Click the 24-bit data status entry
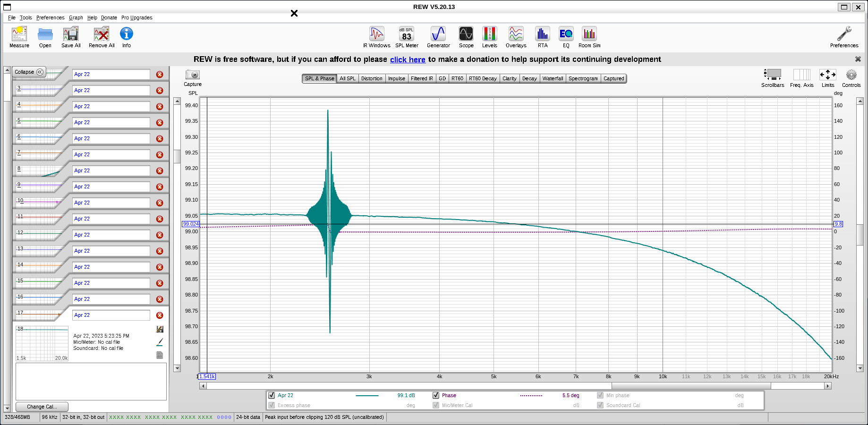 click(x=248, y=417)
